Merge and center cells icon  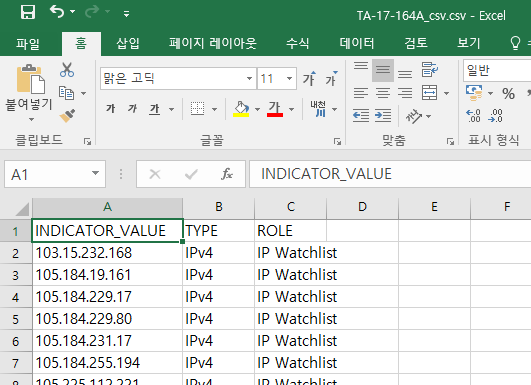pyautogui.click(x=430, y=93)
